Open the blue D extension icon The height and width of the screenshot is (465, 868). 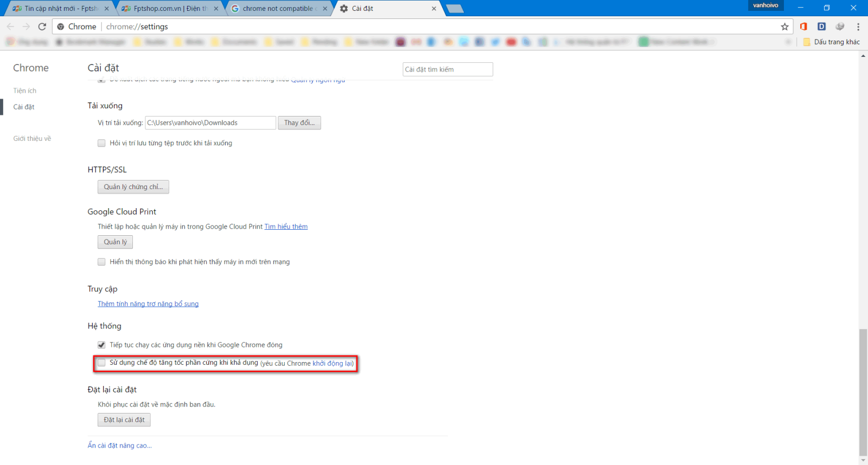point(822,27)
